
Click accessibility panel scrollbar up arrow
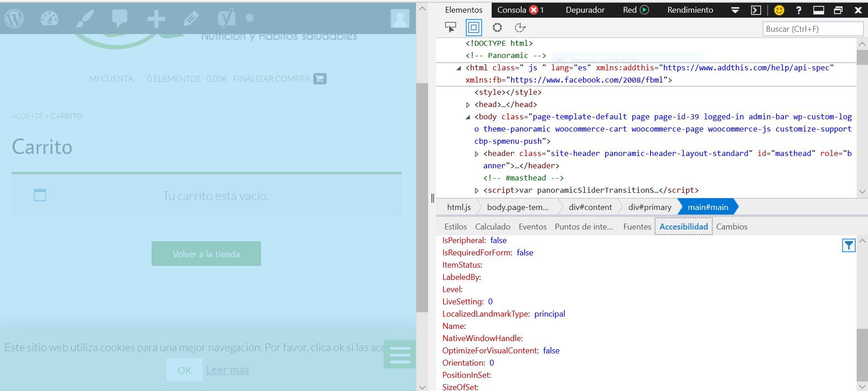[x=862, y=241]
